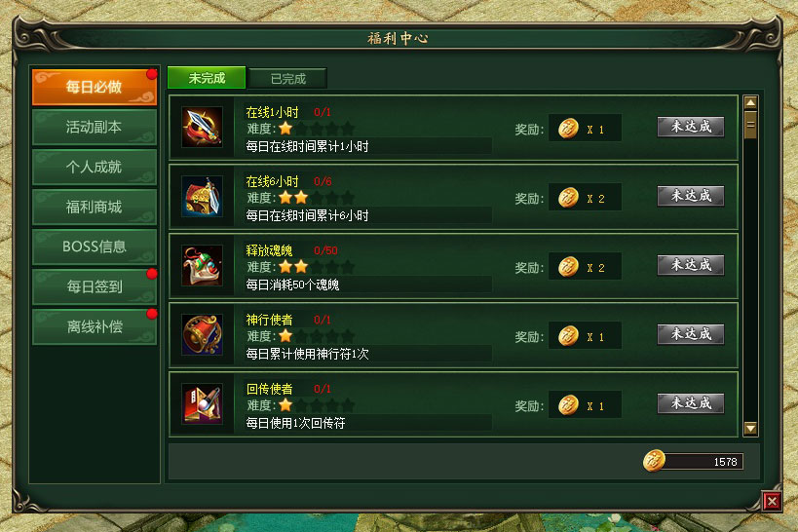Click the scrollbar up arrow
The width and height of the screenshot is (798, 532).
[x=750, y=103]
